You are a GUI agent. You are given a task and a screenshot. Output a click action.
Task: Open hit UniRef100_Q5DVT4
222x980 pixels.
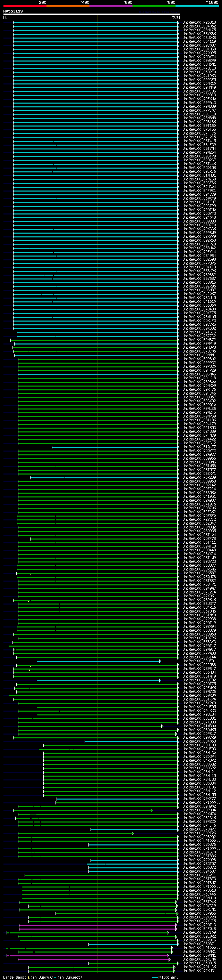point(199,57)
